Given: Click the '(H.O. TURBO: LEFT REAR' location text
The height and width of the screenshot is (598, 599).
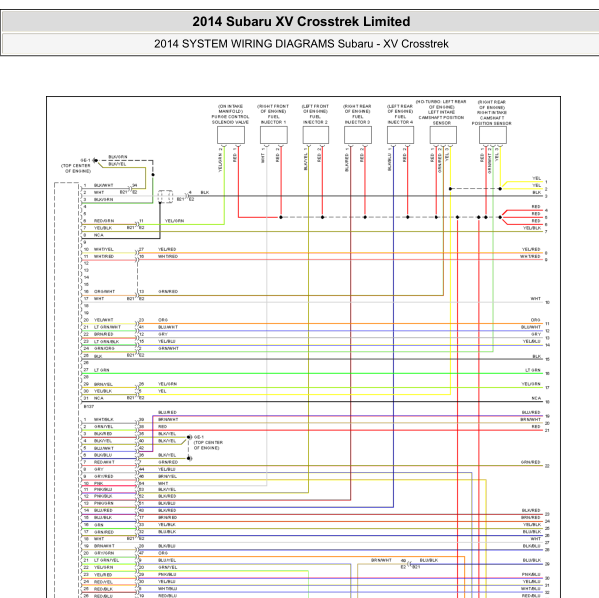Looking at the screenshot, I should click(x=441, y=102).
